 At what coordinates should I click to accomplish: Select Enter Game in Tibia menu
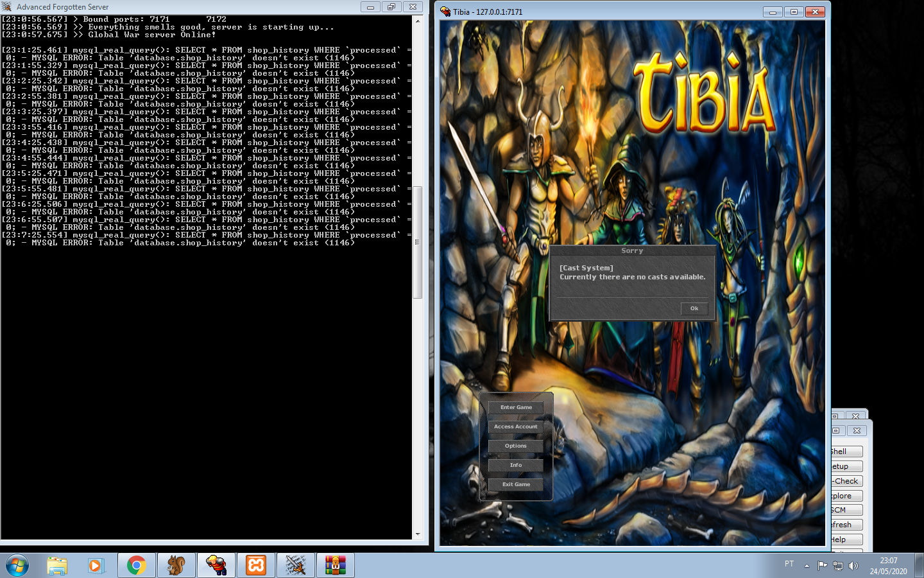point(516,407)
